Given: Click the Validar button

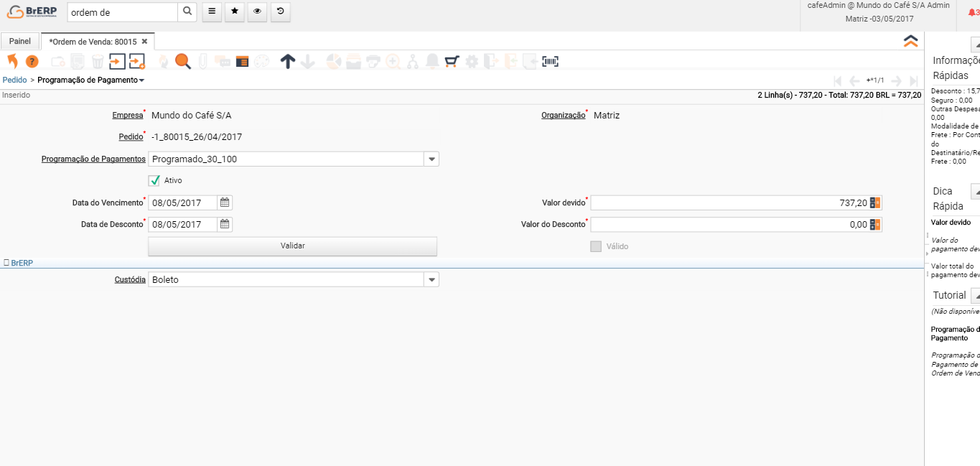Looking at the screenshot, I should pyautogui.click(x=292, y=246).
